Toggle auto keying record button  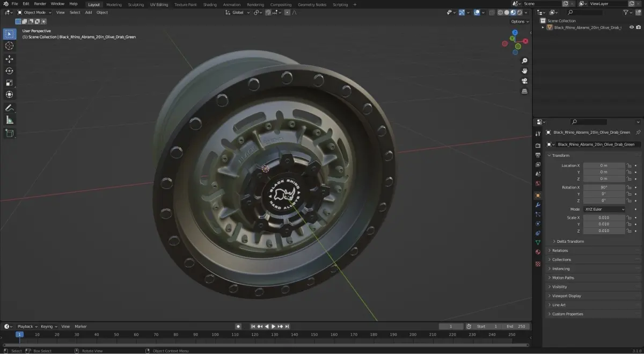(x=238, y=326)
